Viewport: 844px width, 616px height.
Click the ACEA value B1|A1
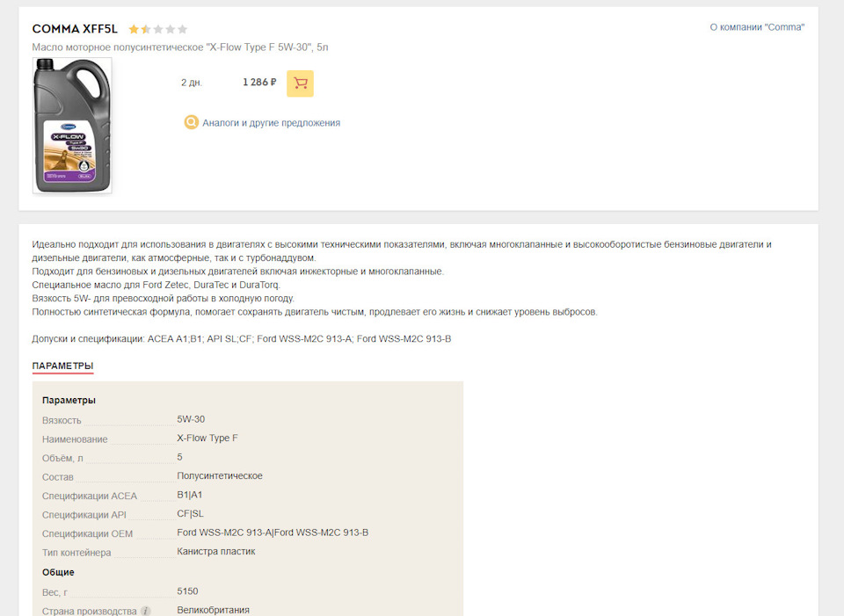tap(190, 495)
